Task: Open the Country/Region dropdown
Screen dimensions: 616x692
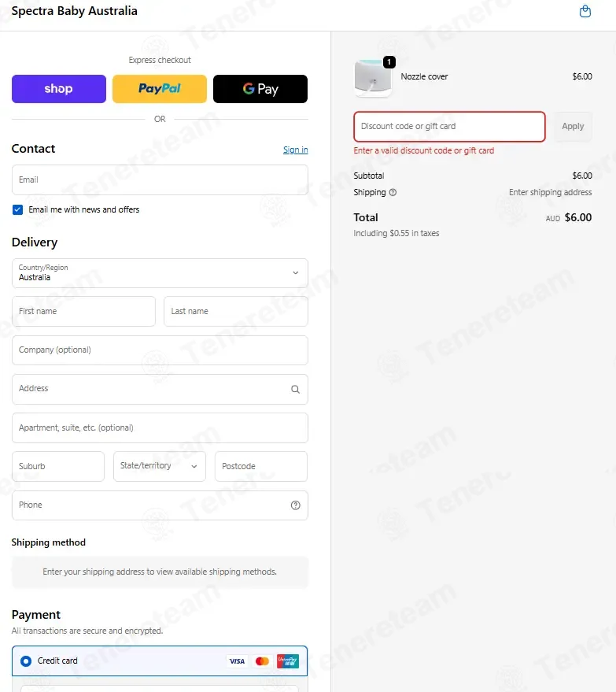Action: click(x=160, y=273)
